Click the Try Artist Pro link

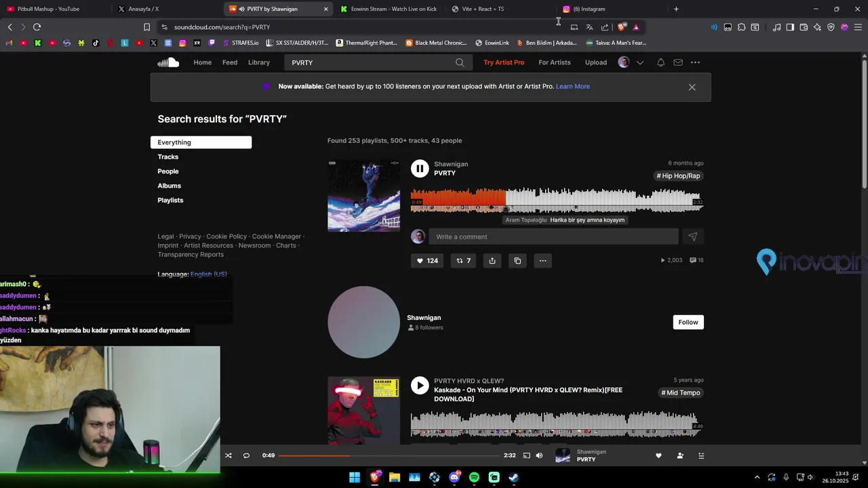(504, 62)
